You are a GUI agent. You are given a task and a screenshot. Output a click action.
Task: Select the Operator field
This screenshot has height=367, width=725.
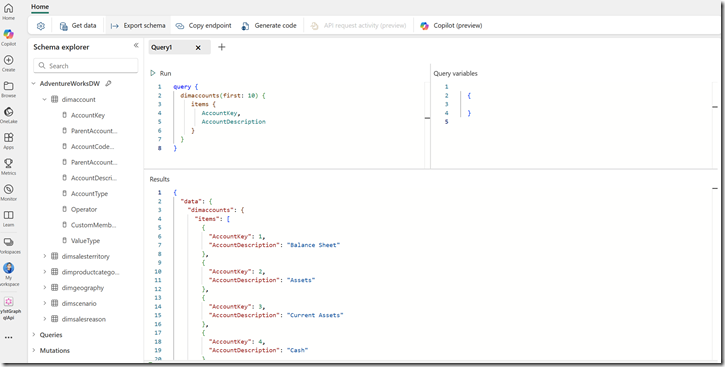tap(84, 209)
